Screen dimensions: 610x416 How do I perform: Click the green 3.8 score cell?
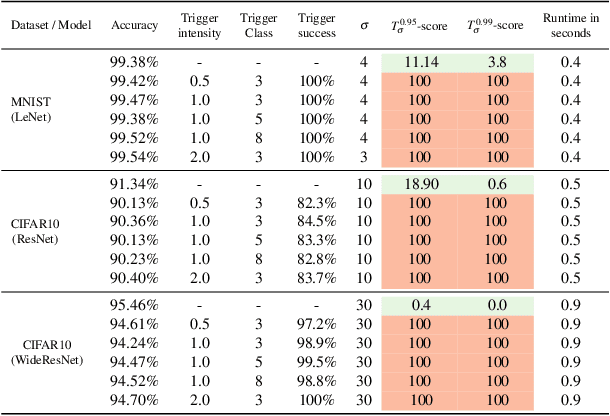(496, 61)
